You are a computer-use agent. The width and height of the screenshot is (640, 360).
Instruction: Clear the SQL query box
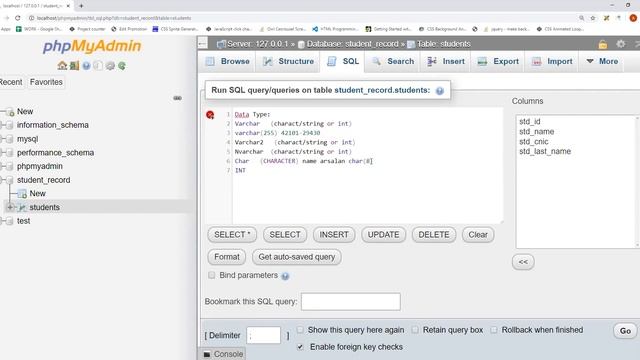coord(478,235)
